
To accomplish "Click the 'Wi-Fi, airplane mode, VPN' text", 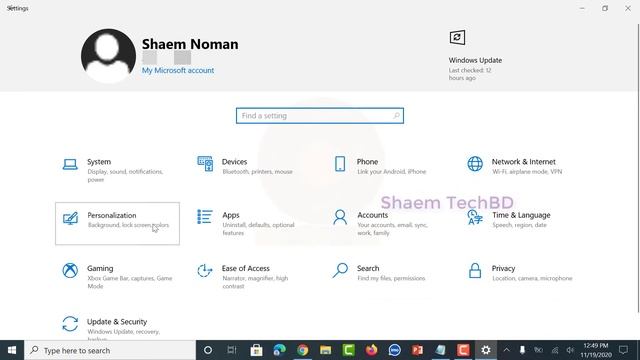I will click(527, 172).
